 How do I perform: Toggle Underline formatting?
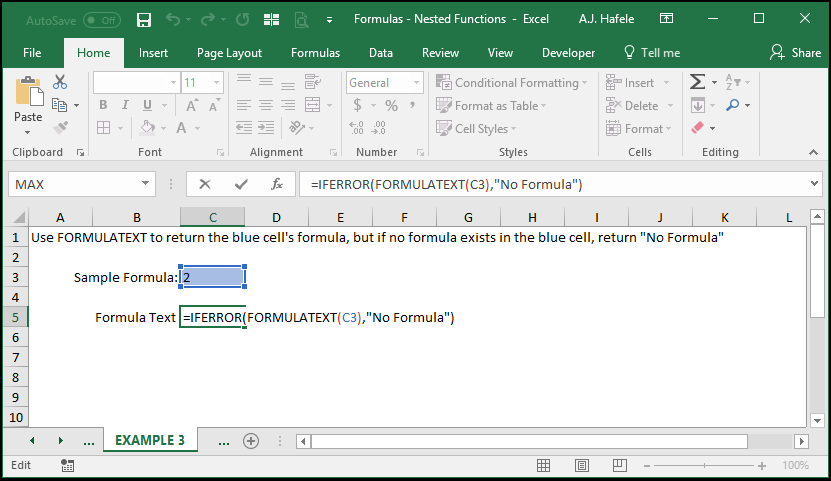(x=147, y=105)
